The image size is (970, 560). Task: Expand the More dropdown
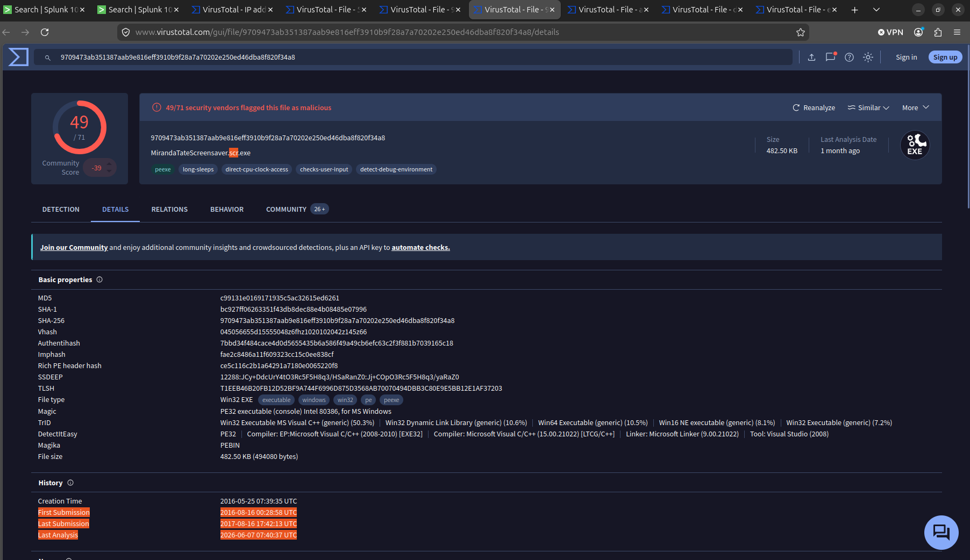pos(916,107)
